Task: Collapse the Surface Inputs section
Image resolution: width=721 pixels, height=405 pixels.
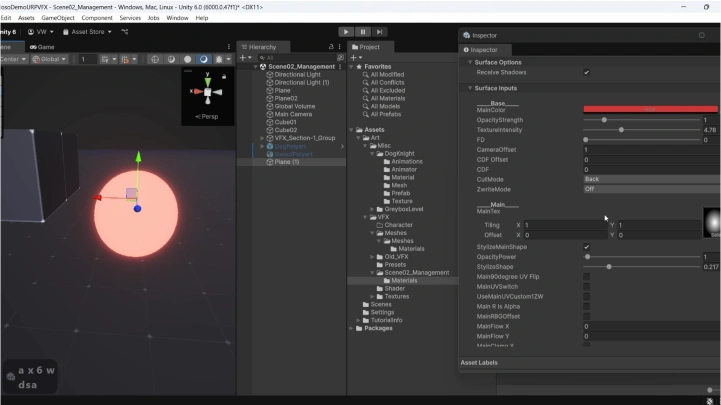Action: [470, 88]
